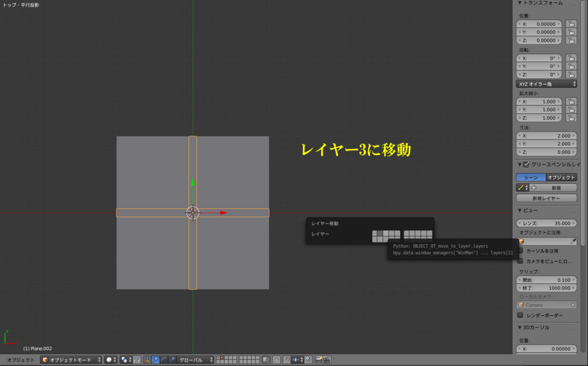The width and height of the screenshot is (588, 366).
Task: Open the viewport shading sphere dropdown
Action: pos(111,360)
